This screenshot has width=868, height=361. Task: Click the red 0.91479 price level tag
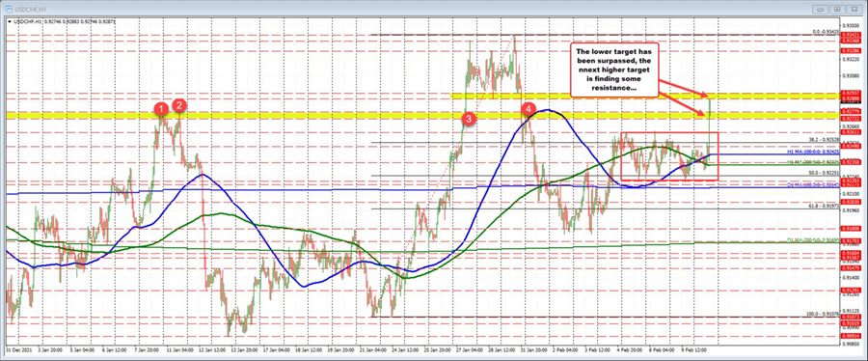(x=850, y=267)
